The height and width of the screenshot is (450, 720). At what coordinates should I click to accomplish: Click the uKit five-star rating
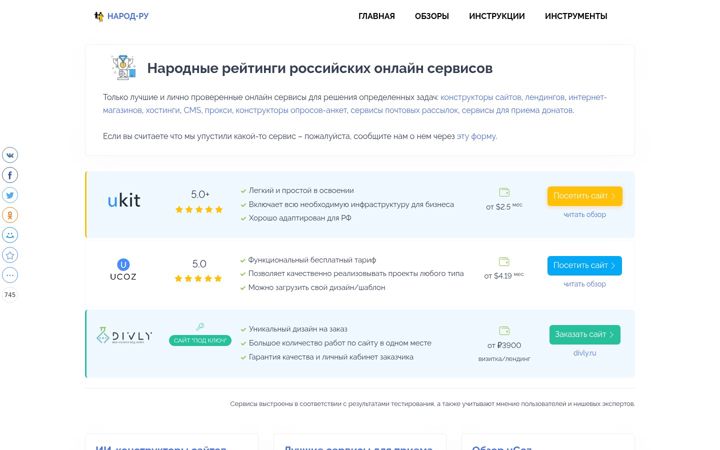click(x=199, y=209)
